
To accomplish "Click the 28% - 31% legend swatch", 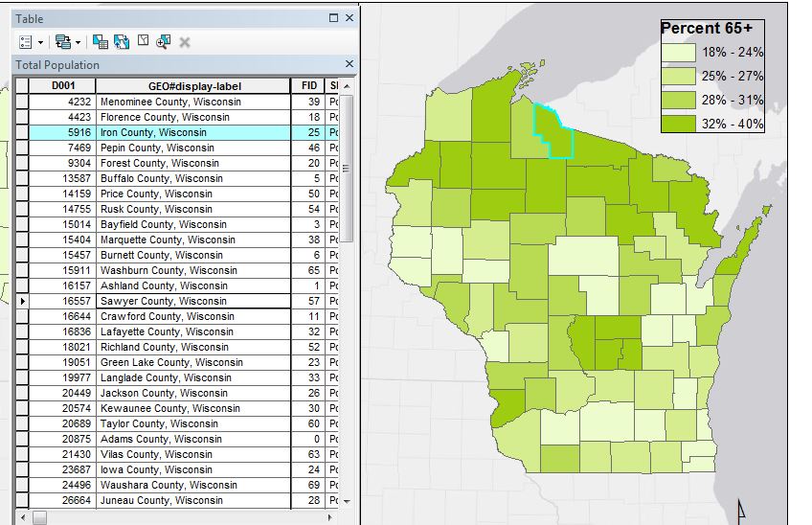I will [678, 100].
